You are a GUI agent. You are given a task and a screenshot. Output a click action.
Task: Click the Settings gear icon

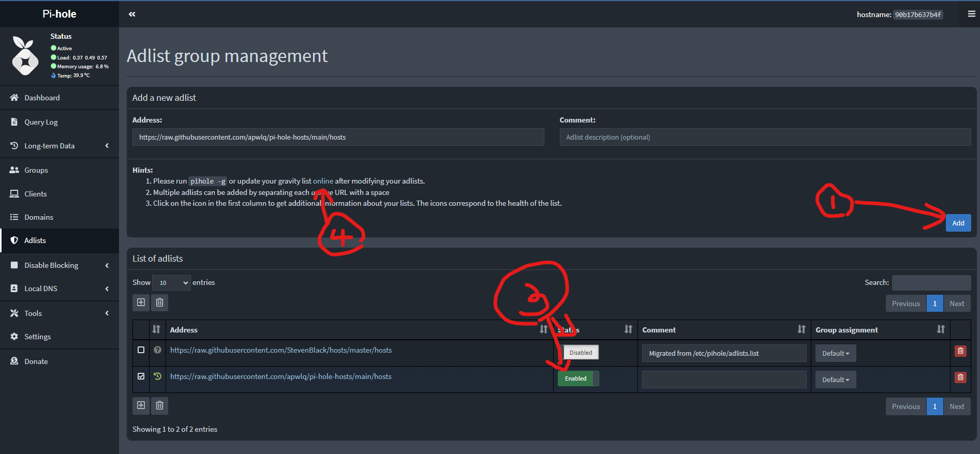coord(14,337)
